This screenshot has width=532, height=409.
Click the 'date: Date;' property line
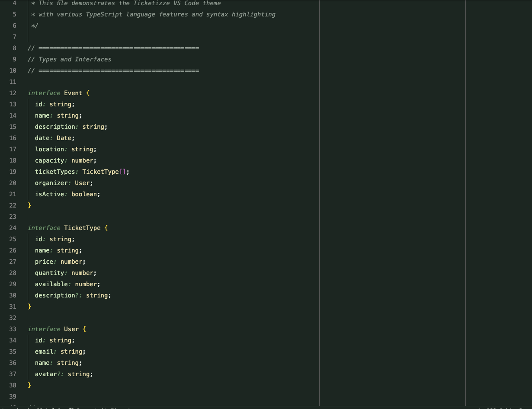pyautogui.click(x=55, y=138)
